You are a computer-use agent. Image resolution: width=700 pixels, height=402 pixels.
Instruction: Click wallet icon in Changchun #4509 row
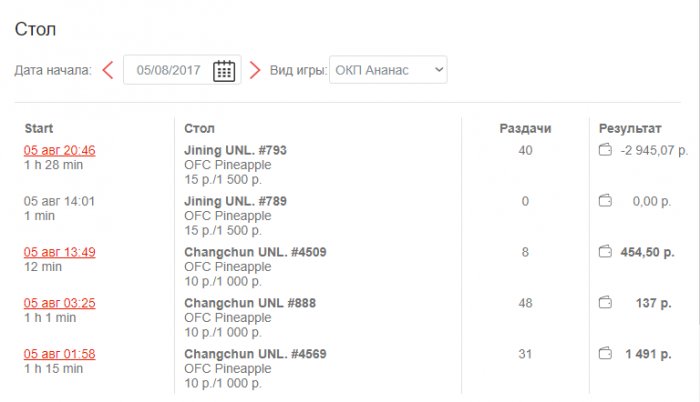(x=605, y=252)
